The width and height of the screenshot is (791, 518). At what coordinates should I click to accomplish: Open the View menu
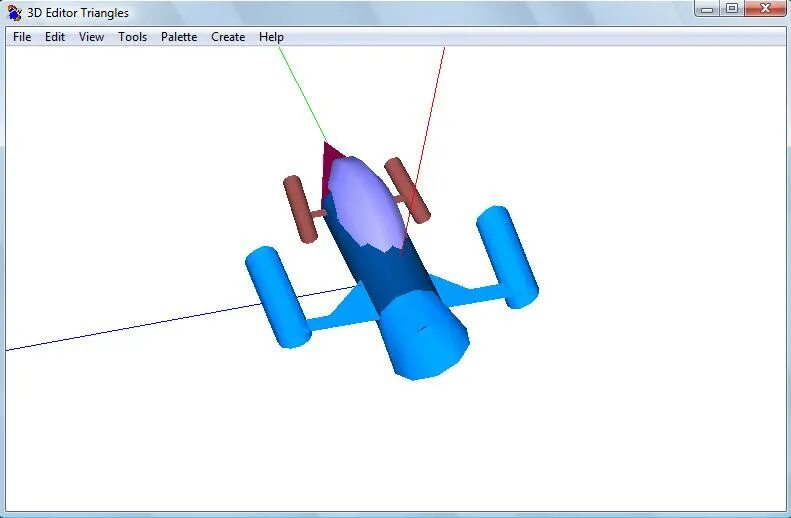(x=91, y=37)
